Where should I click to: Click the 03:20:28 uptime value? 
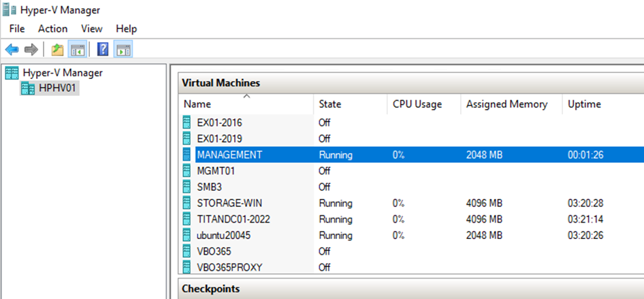click(585, 203)
